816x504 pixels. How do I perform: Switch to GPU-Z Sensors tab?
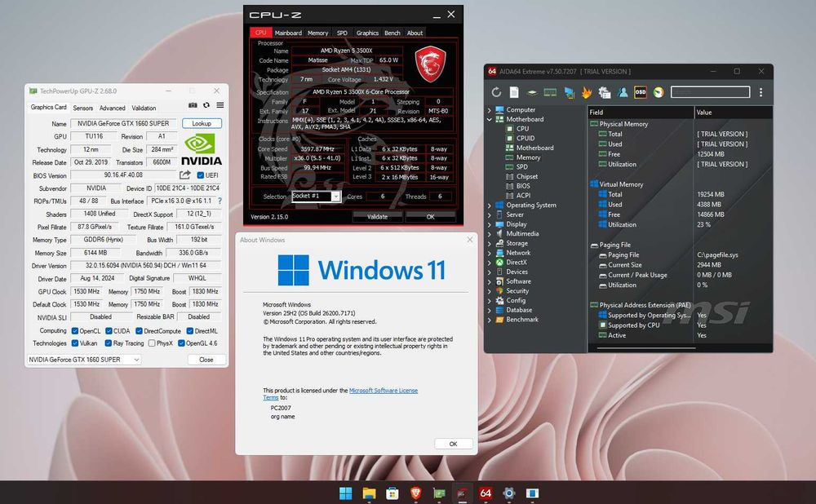click(82, 108)
